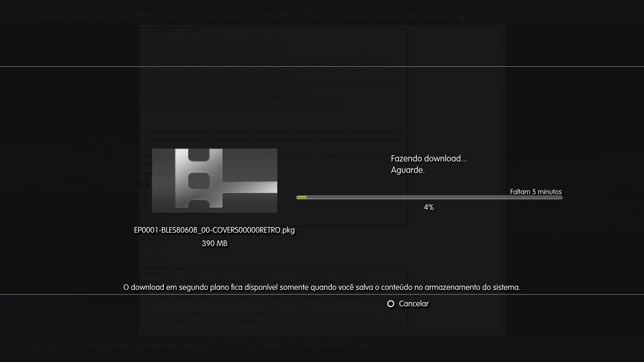
Task: Click the www globe icon in the browser toolbar
Action: click(27, 16)
